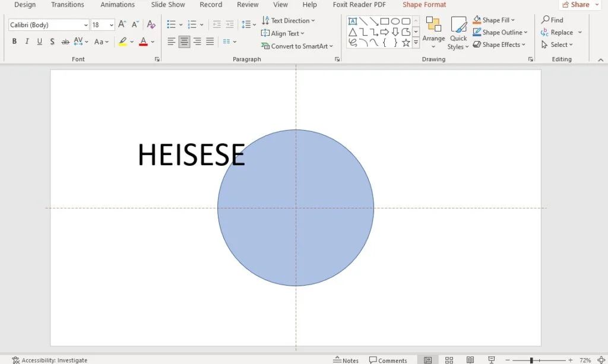Insert a Text Box from the shapes gallery
The width and height of the screenshot is (608, 364).
pyautogui.click(x=353, y=21)
